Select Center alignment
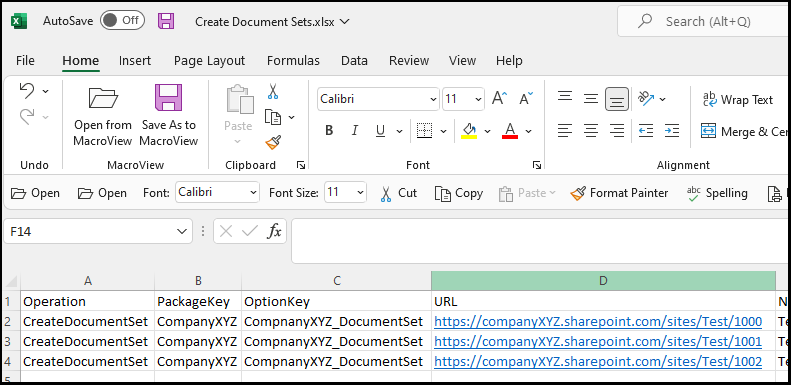Screen dimensions: 791x385 (x=591, y=131)
